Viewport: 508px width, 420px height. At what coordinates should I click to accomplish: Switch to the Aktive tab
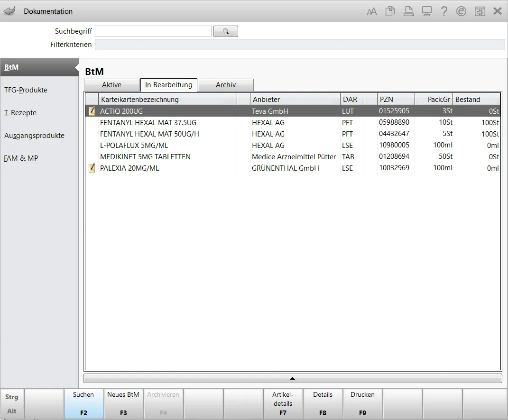pos(112,85)
